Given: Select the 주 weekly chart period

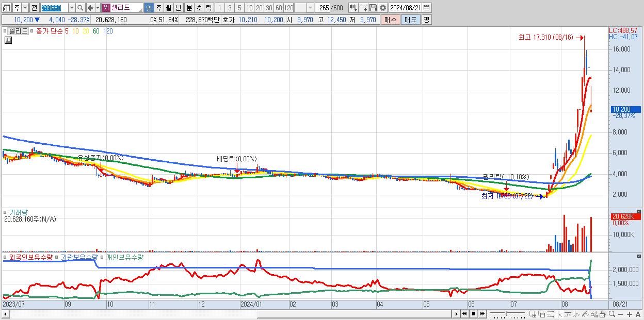Looking at the screenshot, I should [159, 8].
